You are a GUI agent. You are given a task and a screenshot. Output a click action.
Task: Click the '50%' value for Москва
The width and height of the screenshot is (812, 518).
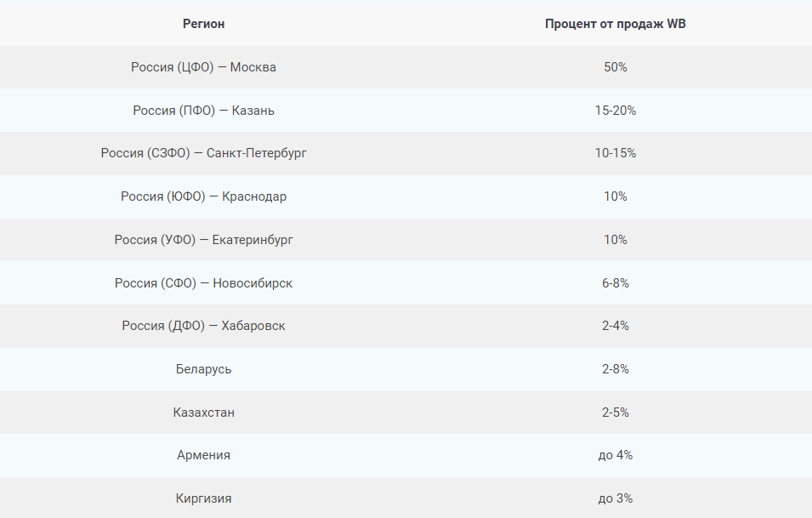coord(616,67)
